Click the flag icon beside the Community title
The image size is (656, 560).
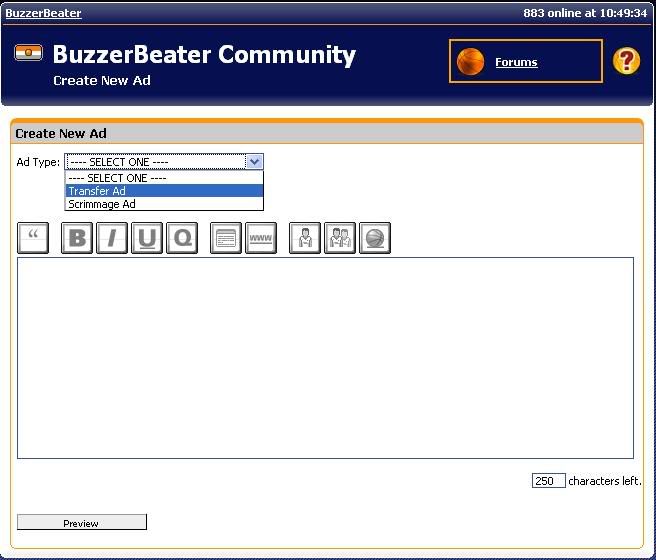[28, 53]
